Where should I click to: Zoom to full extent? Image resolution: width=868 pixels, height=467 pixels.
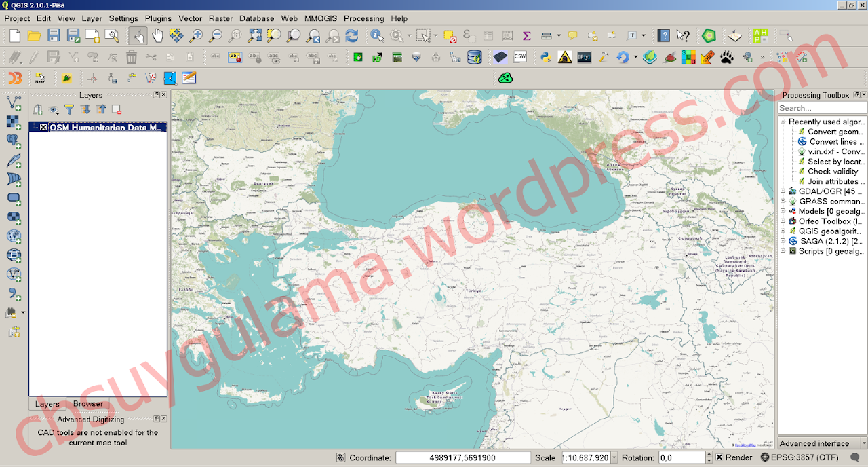coord(255,36)
